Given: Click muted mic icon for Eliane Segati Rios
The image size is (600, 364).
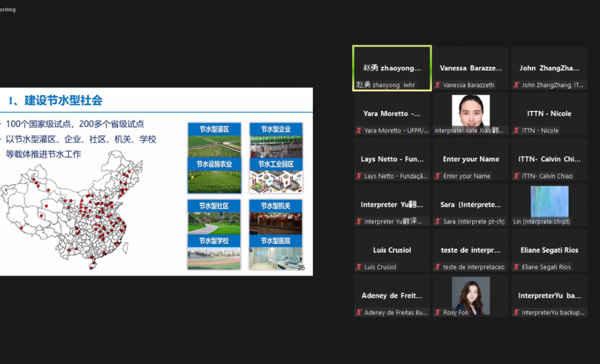Looking at the screenshot, I should 517,267.
